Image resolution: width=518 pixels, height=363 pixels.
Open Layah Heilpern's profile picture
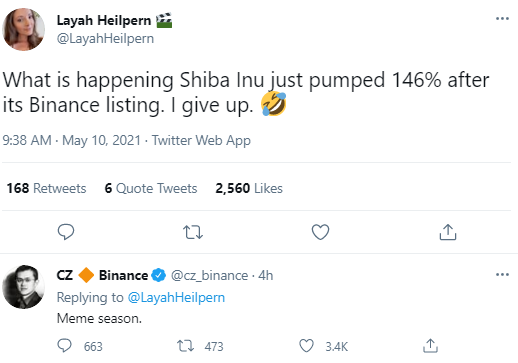coord(23,29)
